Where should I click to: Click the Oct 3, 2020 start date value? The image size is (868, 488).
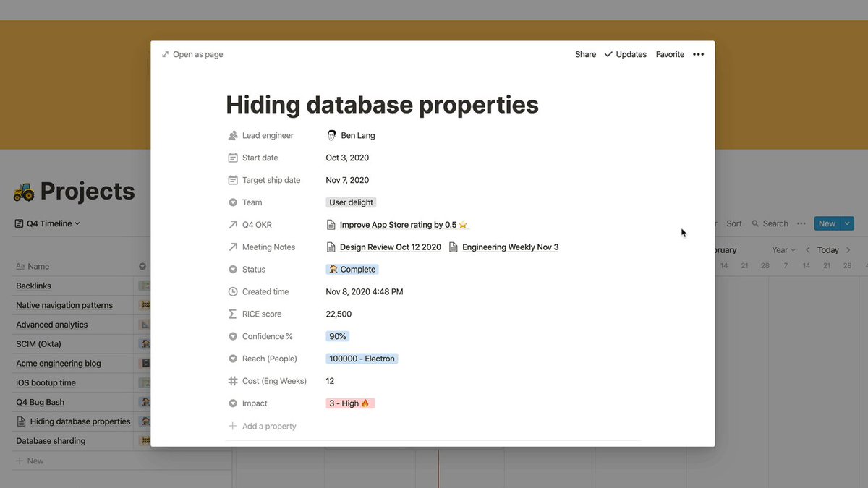click(347, 158)
